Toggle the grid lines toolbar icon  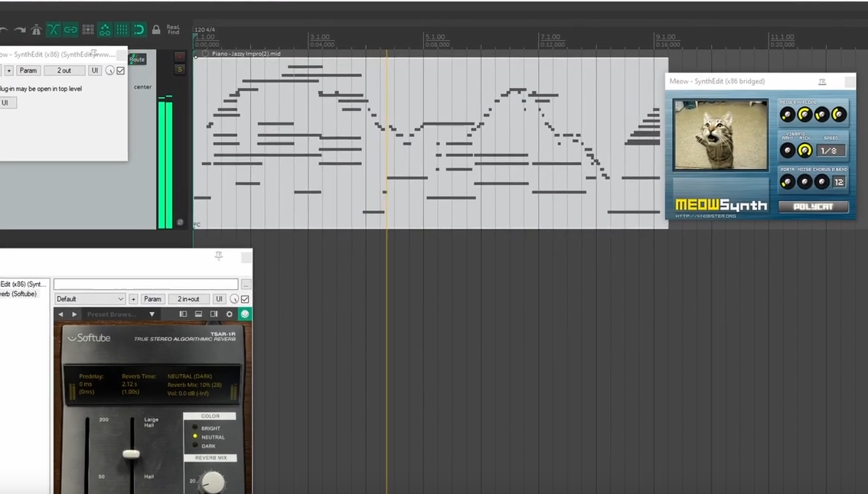point(122,30)
